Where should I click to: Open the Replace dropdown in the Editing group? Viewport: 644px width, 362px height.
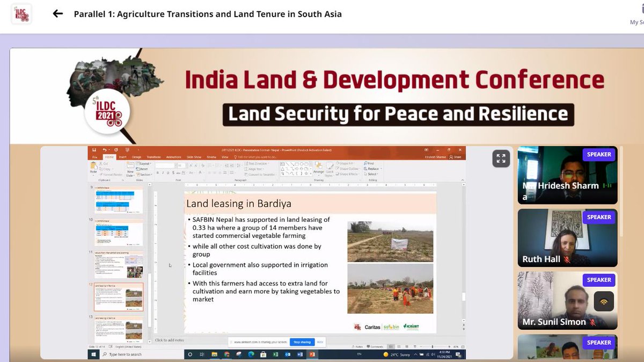click(373, 169)
